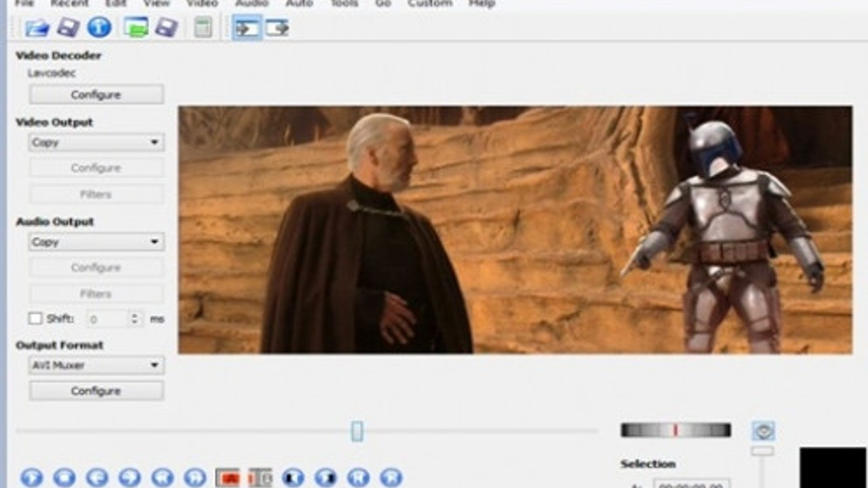The height and width of the screenshot is (488, 868).
Task: Switch preview to output view icon
Action: click(x=277, y=28)
